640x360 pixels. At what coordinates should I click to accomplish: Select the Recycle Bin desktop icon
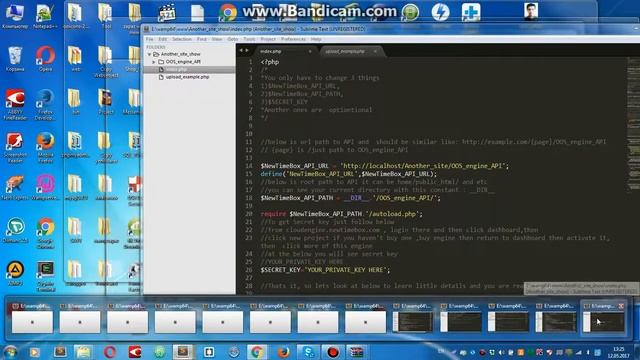15,59
